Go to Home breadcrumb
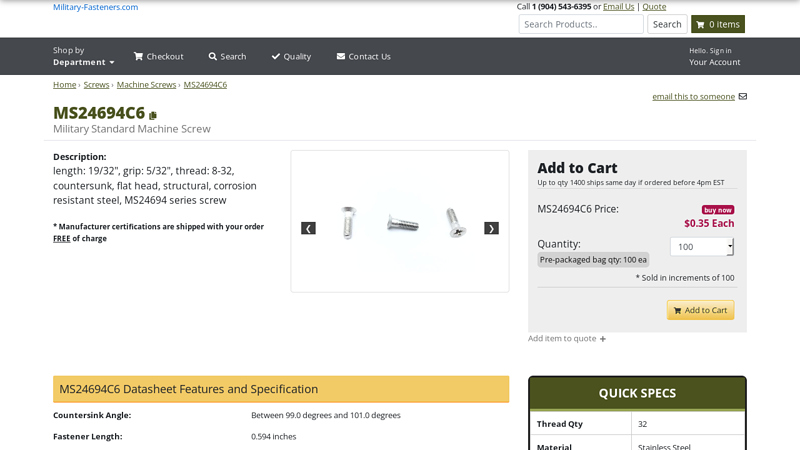Viewport: 800px width, 450px height. click(x=65, y=85)
